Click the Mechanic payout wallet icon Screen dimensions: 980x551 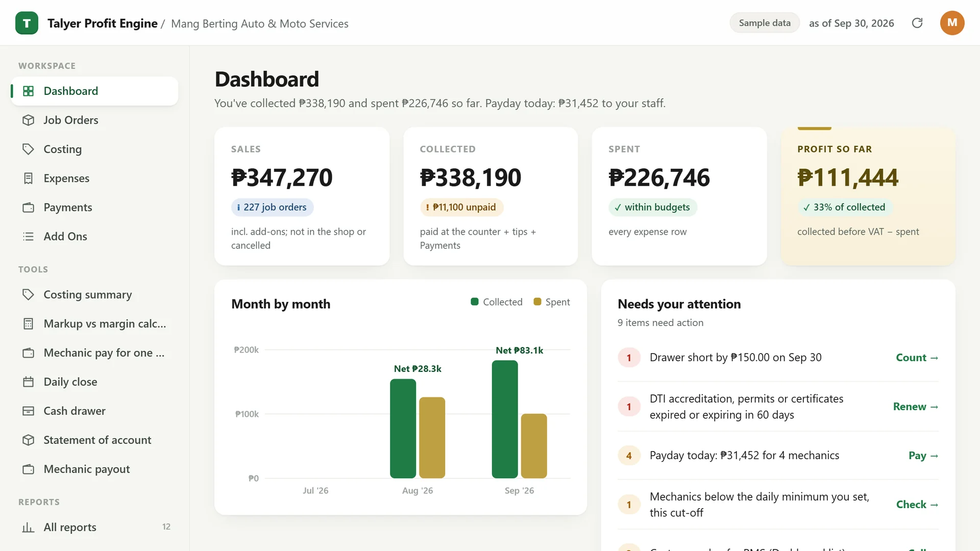click(x=29, y=469)
